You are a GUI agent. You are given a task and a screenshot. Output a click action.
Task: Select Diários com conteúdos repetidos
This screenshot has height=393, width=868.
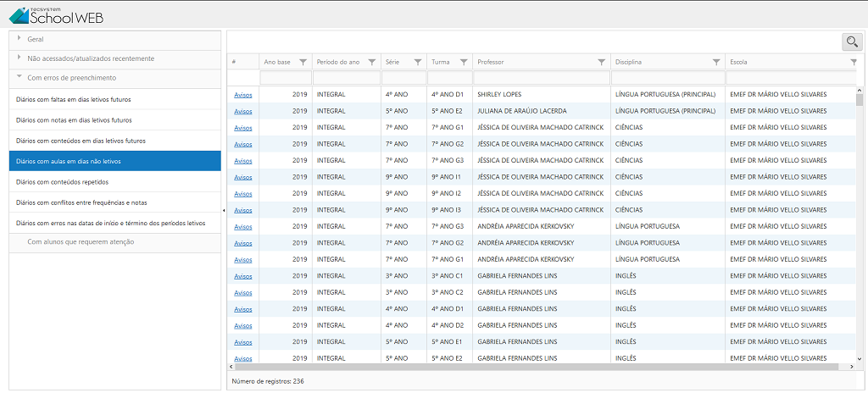pos(63,181)
